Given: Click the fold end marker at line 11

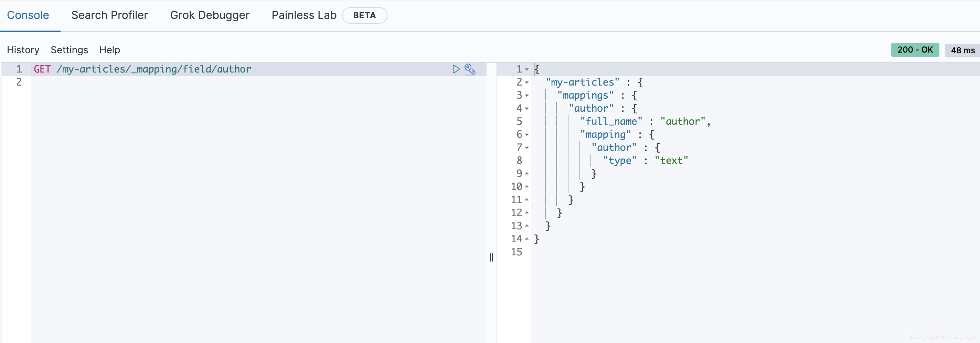Looking at the screenshot, I should 527,200.
